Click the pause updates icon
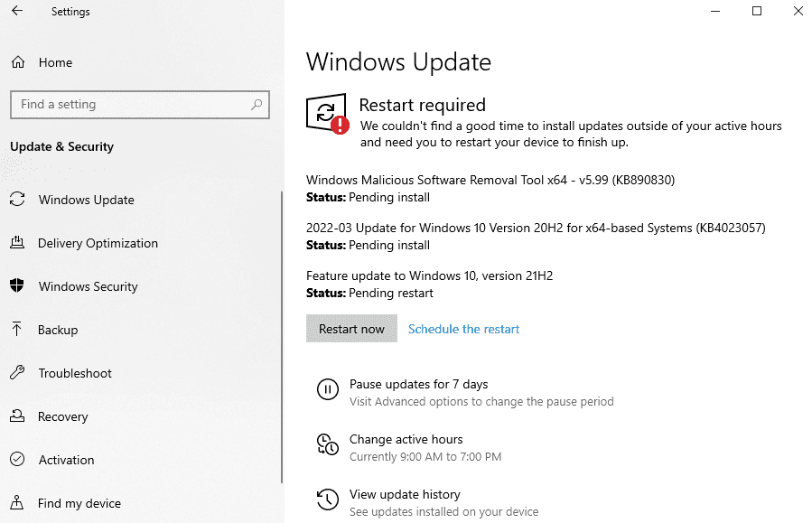Image resolution: width=812 pixels, height=523 pixels. [328, 389]
